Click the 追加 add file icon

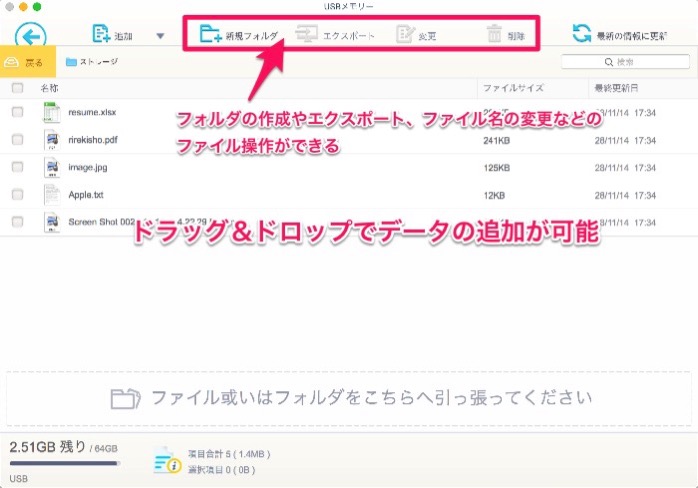[101, 35]
